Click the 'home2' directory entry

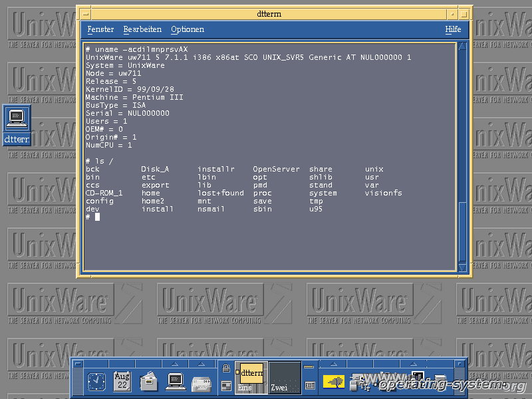coord(153,201)
